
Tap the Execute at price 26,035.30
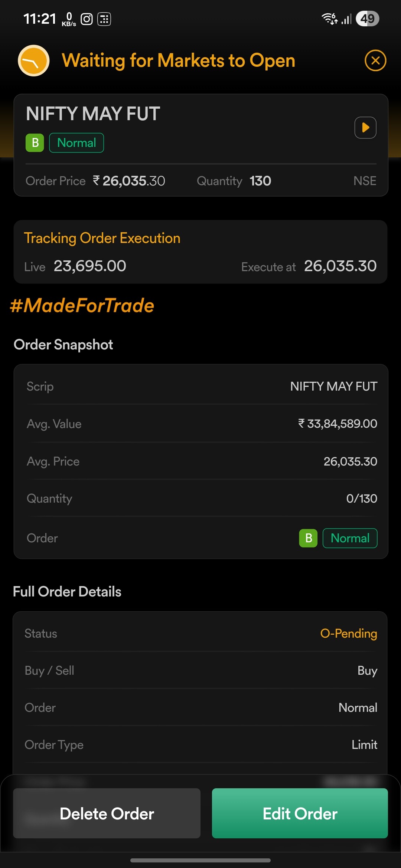pos(340,266)
